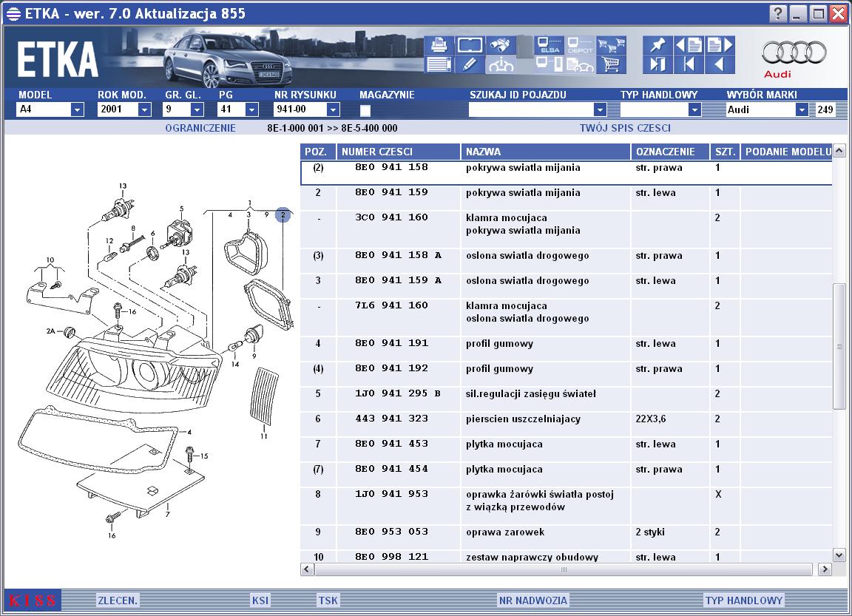Select part row 1J0 941 953
The width and height of the screenshot is (852, 616).
[567, 506]
